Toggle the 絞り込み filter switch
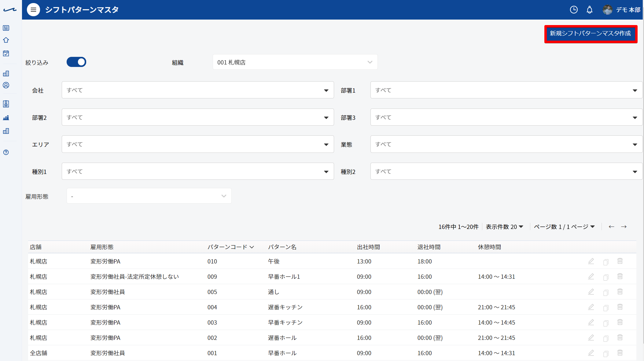 click(76, 62)
